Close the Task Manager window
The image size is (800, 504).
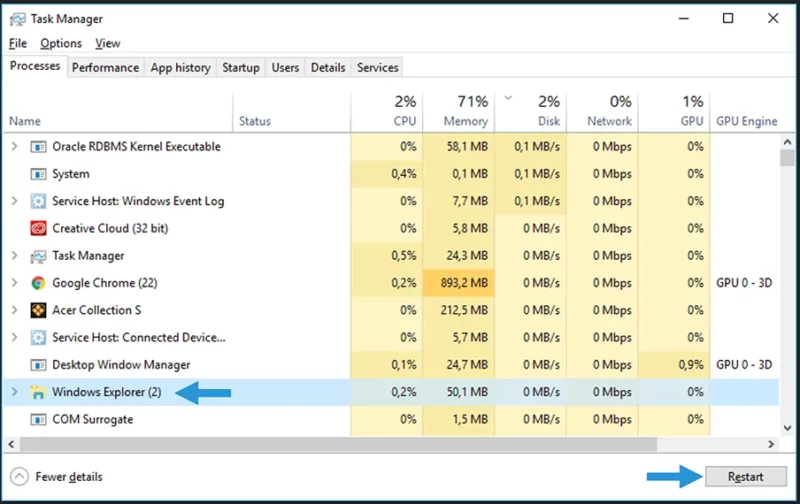[773, 18]
